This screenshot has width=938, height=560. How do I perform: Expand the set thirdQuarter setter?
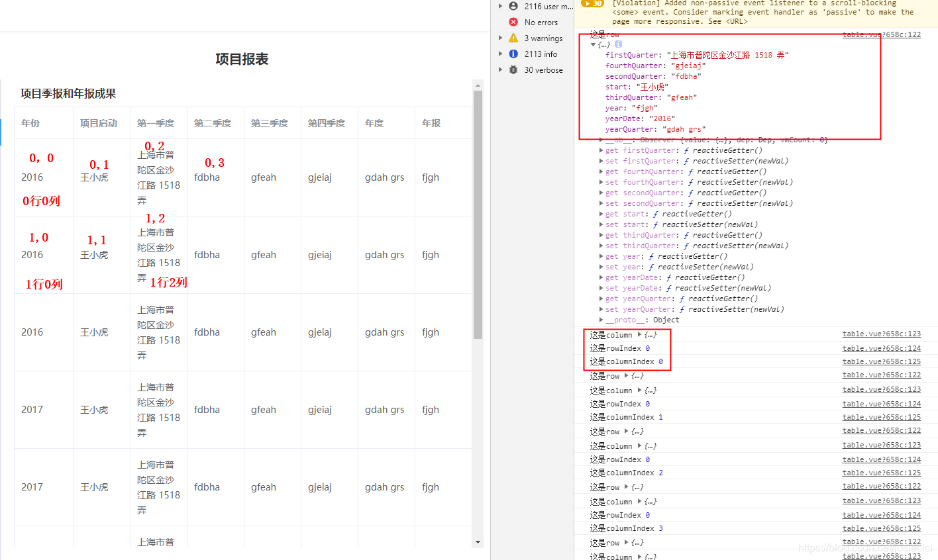(601, 246)
